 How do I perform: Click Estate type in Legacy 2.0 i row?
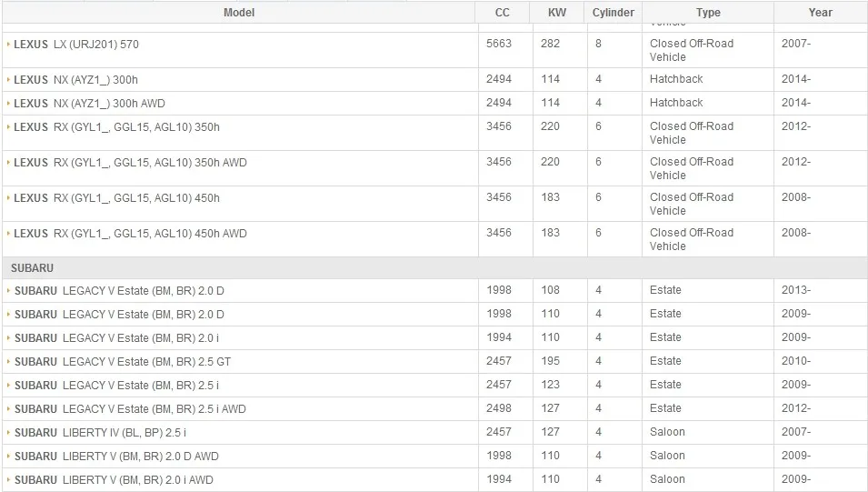pyautogui.click(x=665, y=336)
